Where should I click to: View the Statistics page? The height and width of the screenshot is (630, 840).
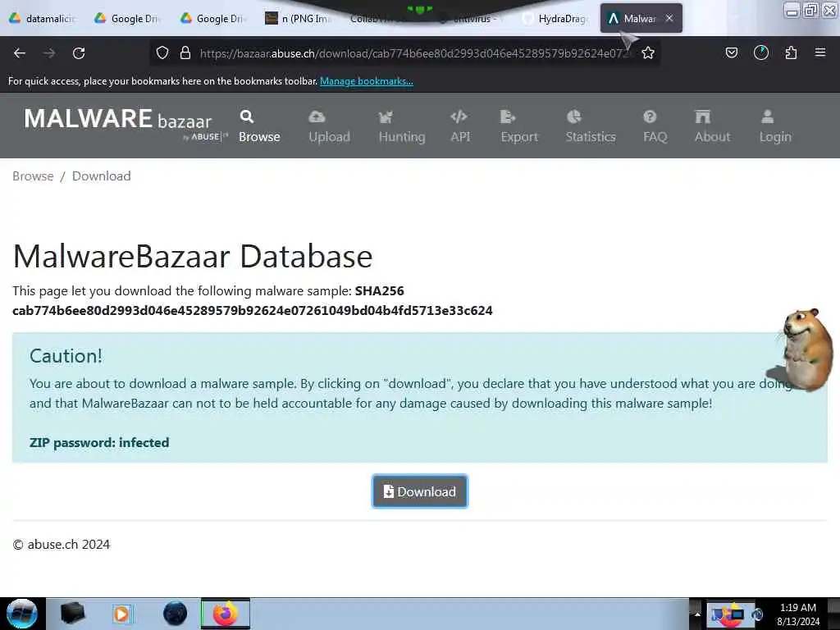pyautogui.click(x=591, y=127)
